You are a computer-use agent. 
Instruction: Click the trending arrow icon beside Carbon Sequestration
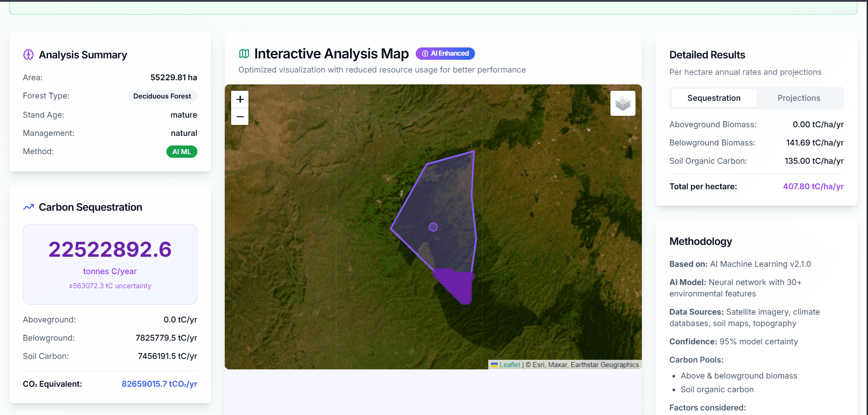click(28, 207)
